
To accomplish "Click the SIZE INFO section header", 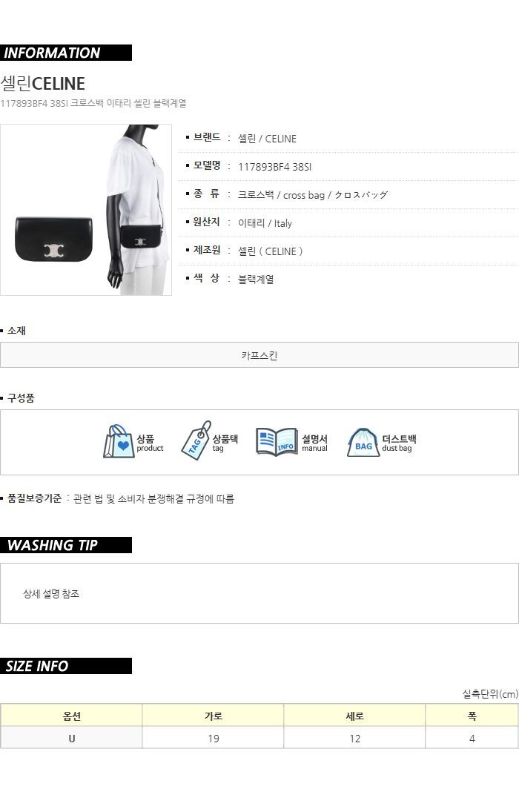I will pos(66,666).
